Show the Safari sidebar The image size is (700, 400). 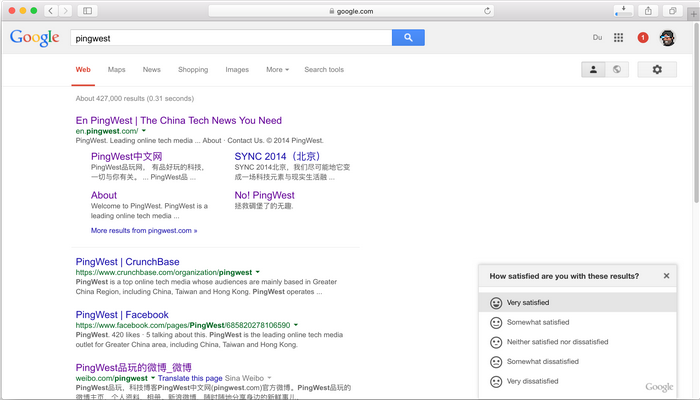click(x=88, y=11)
